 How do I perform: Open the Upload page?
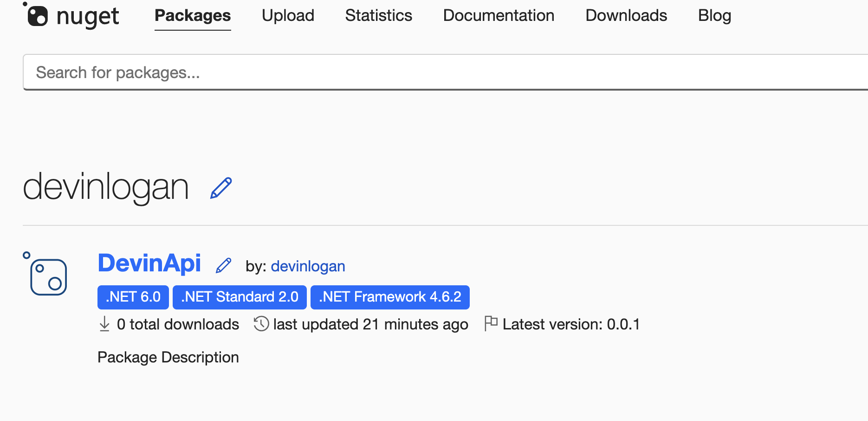tap(288, 15)
